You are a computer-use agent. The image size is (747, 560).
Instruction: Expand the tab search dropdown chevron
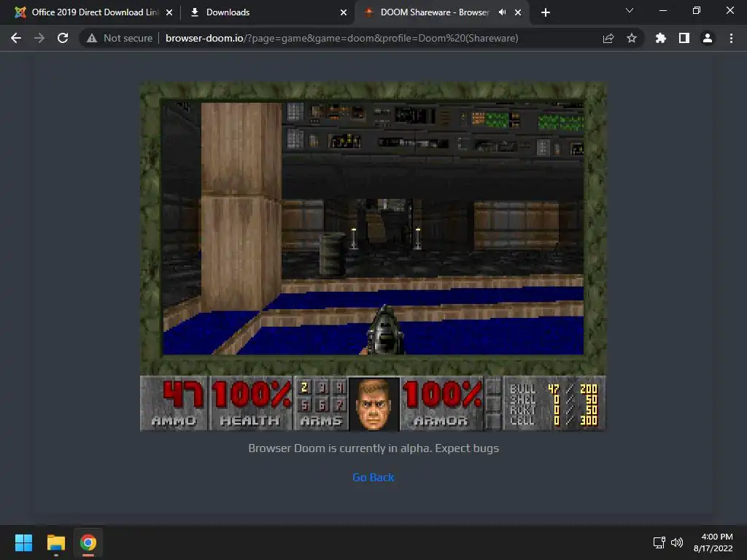[630, 10]
